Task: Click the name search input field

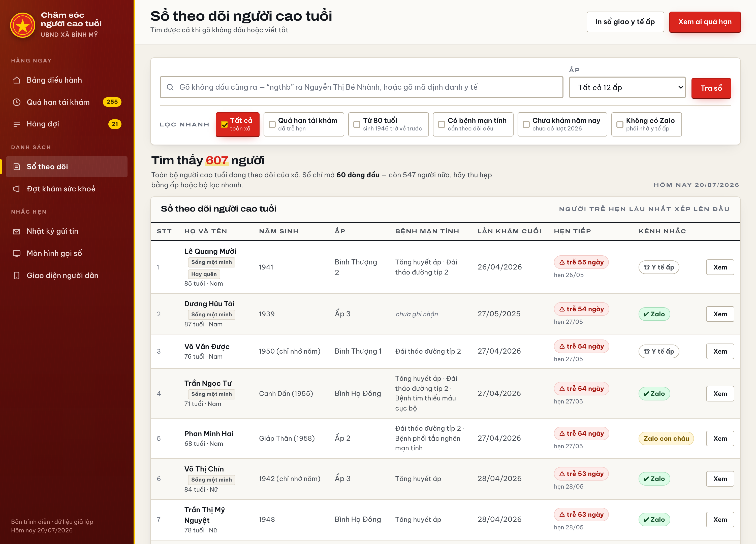Action: click(361, 87)
